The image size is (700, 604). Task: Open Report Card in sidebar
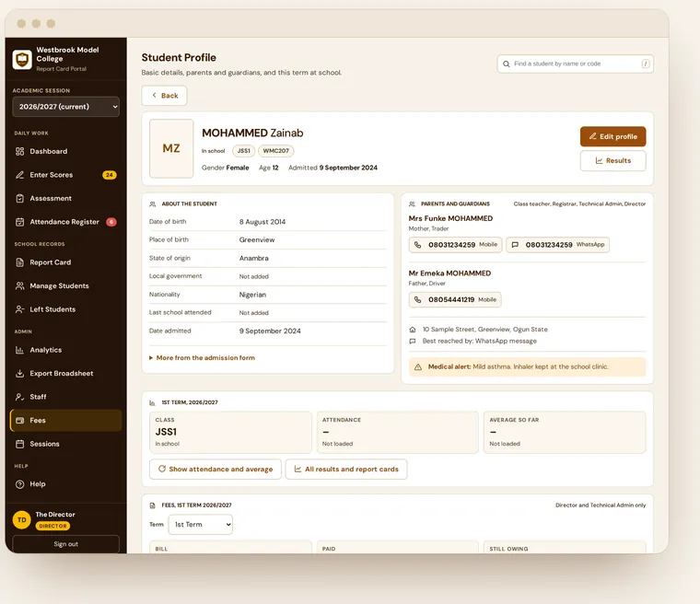pos(65,262)
